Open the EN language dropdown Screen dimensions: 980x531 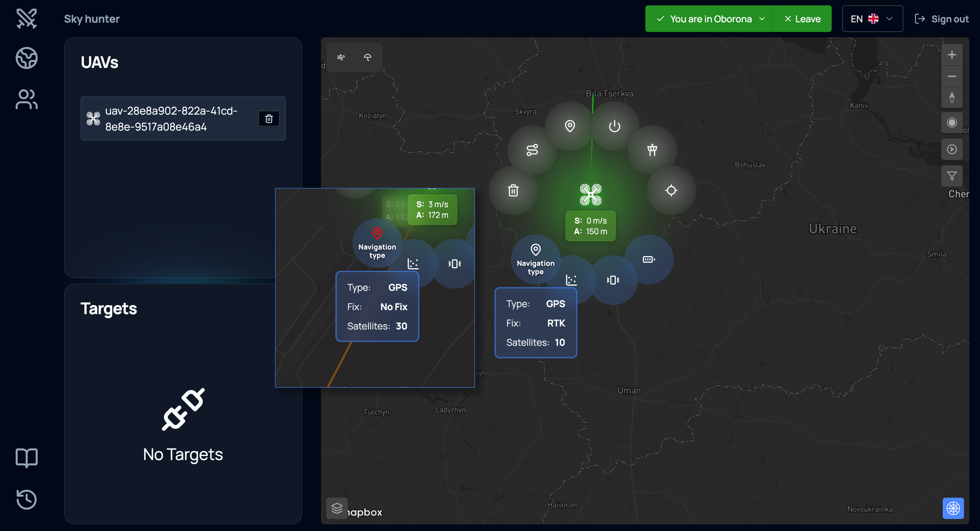(872, 19)
